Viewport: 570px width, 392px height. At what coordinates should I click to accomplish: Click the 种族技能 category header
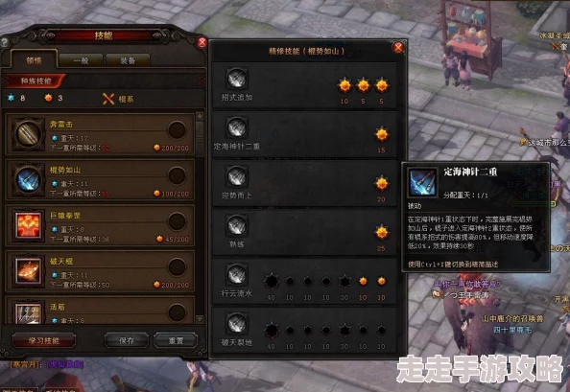(x=36, y=81)
